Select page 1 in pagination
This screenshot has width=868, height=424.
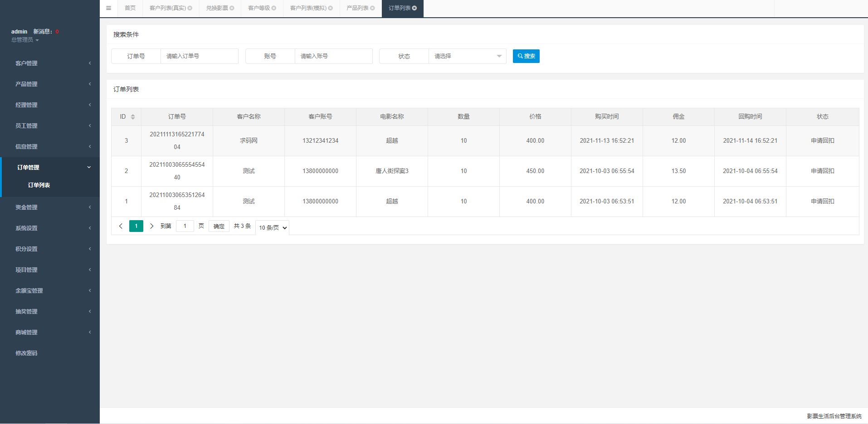[136, 226]
